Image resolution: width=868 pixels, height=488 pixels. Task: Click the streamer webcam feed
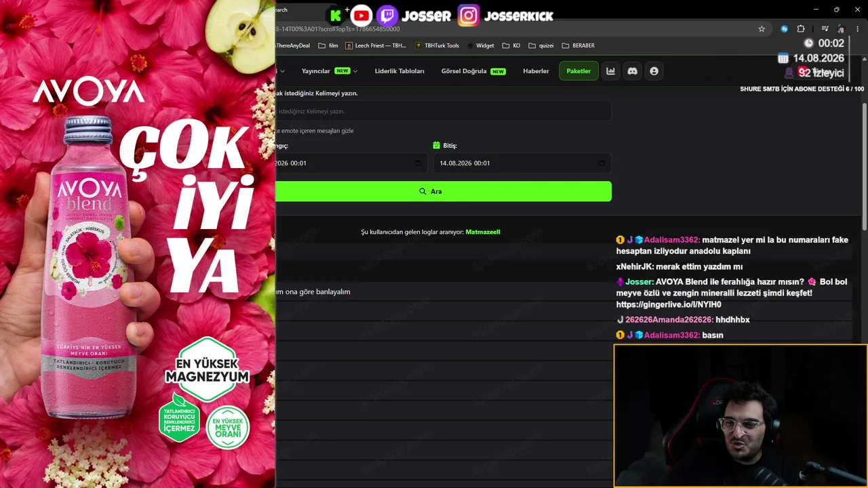(741, 416)
